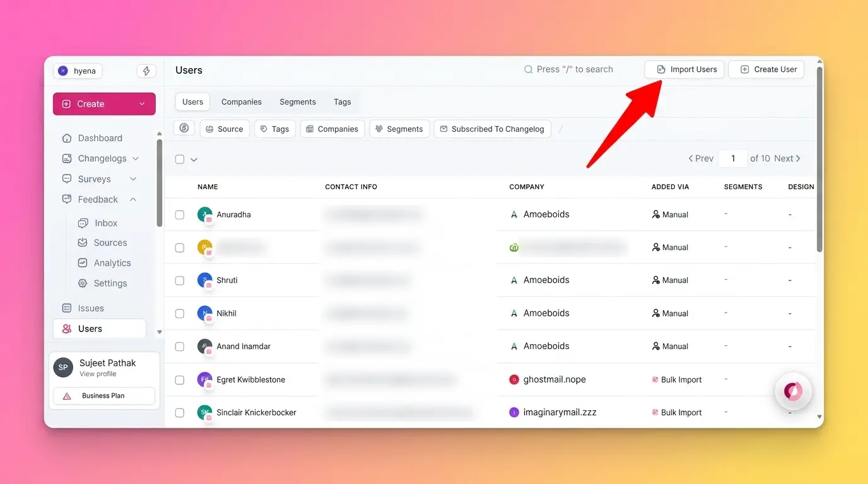Select the Anuradha row checkbox
The width and height of the screenshot is (868, 484).
click(180, 215)
